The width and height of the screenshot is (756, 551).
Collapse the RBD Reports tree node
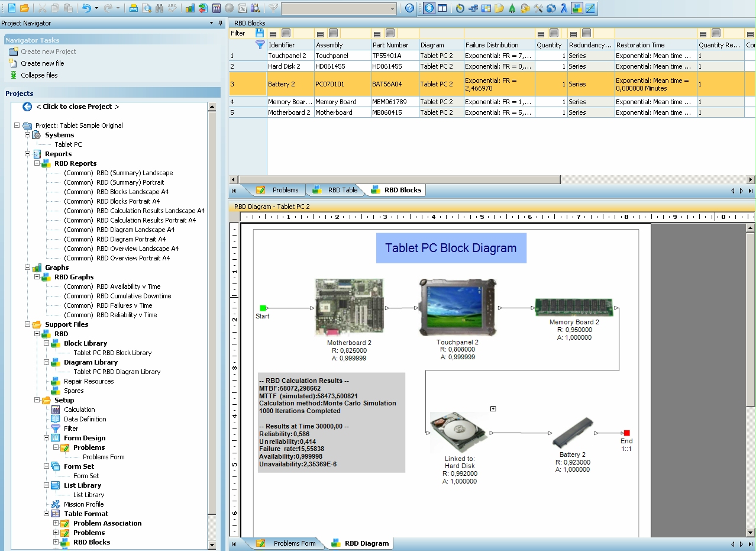(37, 163)
